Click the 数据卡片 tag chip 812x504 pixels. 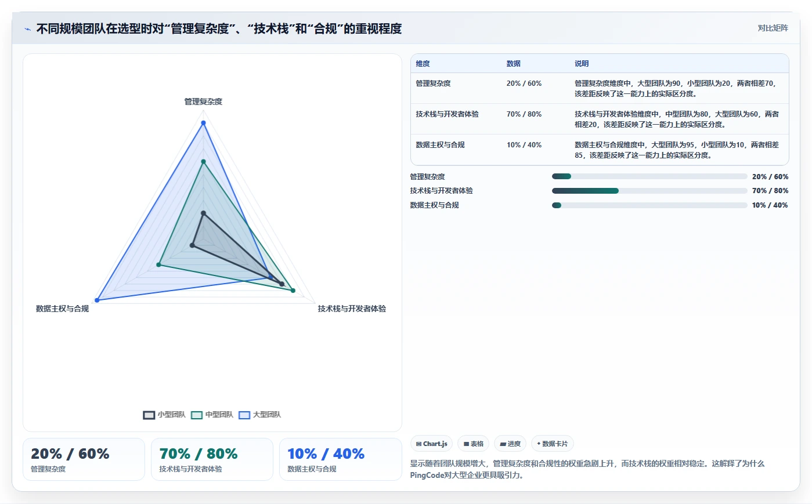552,444
